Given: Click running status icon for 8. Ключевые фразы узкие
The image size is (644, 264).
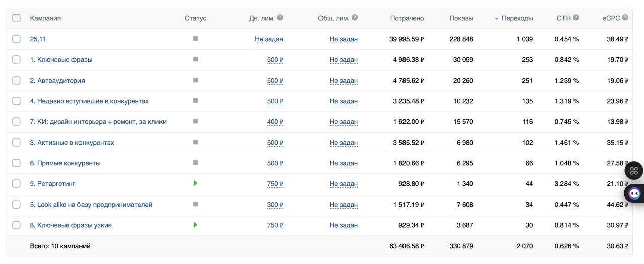Looking at the screenshot, I should [x=195, y=225].
